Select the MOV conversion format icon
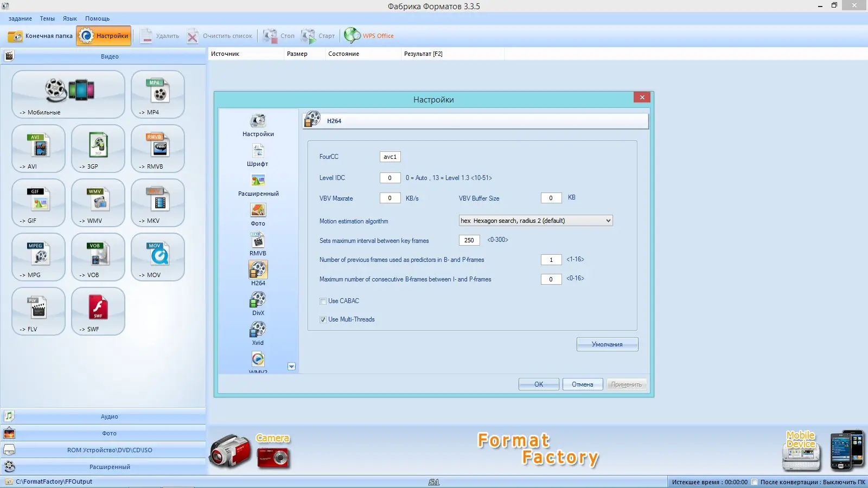Image resolution: width=868 pixels, height=488 pixels. tap(158, 257)
